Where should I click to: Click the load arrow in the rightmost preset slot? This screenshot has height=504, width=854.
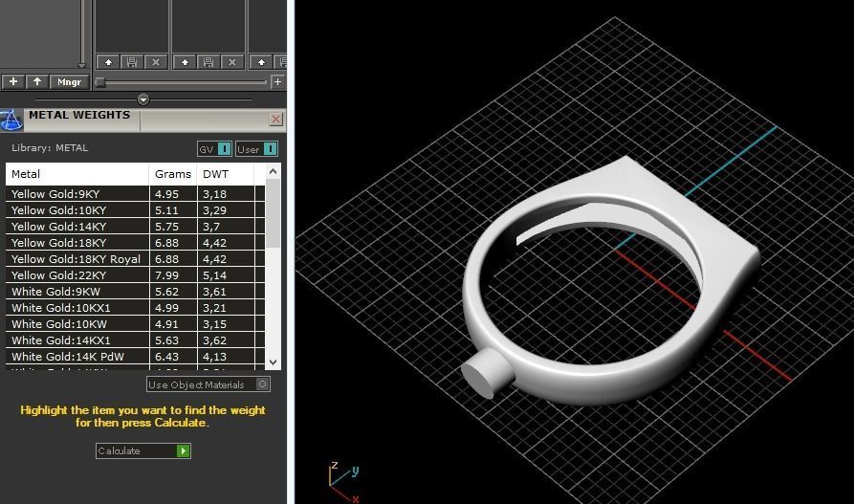tap(261, 62)
